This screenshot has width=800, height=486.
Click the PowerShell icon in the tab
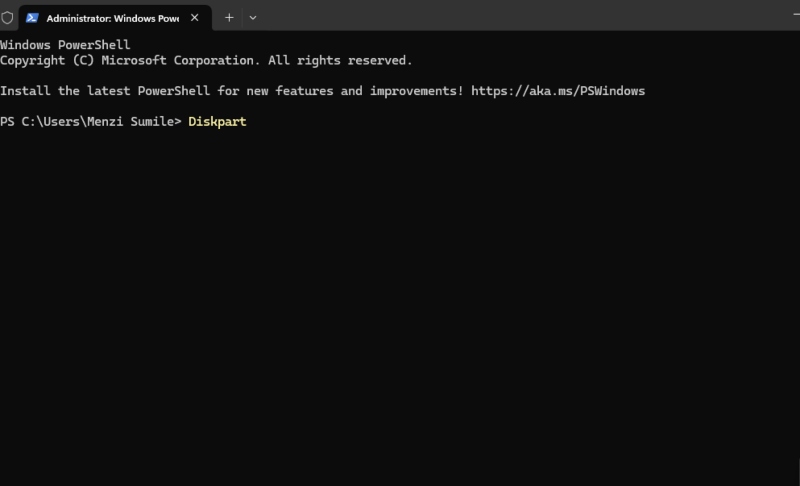click(32, 18)
